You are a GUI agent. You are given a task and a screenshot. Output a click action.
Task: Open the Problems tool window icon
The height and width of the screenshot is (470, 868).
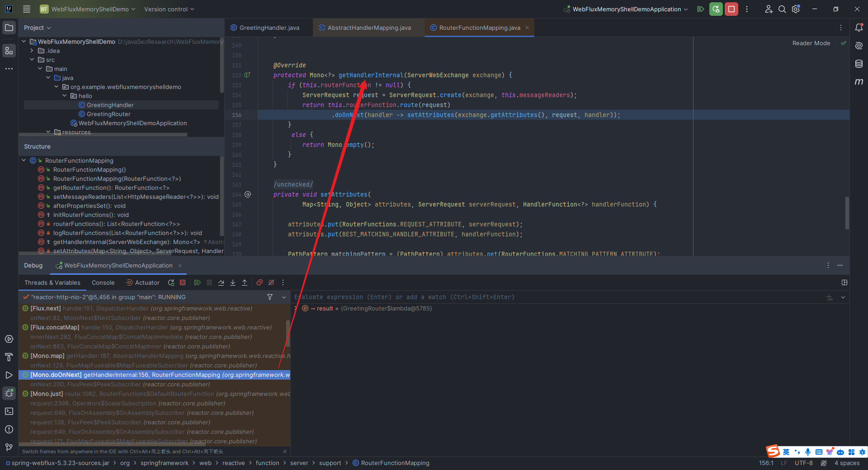coord(9,429)
